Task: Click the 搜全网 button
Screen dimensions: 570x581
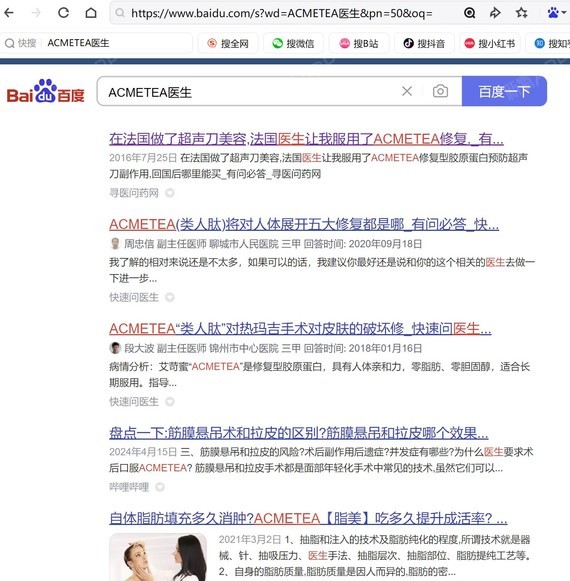Action: (x=228, y=43)
